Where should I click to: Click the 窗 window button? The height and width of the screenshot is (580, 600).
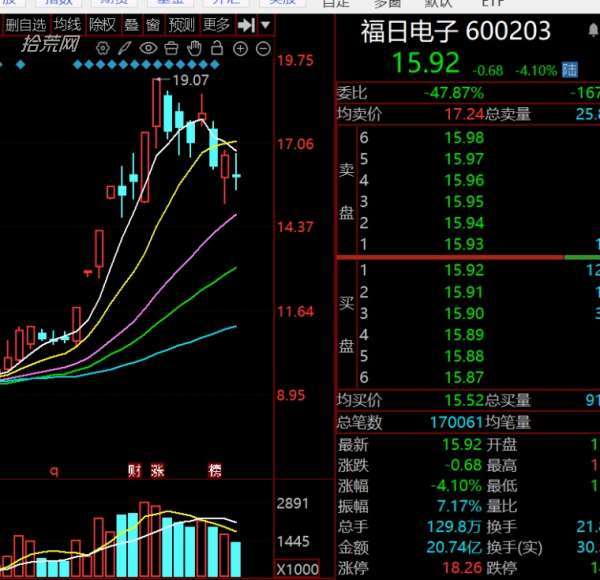(153, 25)
